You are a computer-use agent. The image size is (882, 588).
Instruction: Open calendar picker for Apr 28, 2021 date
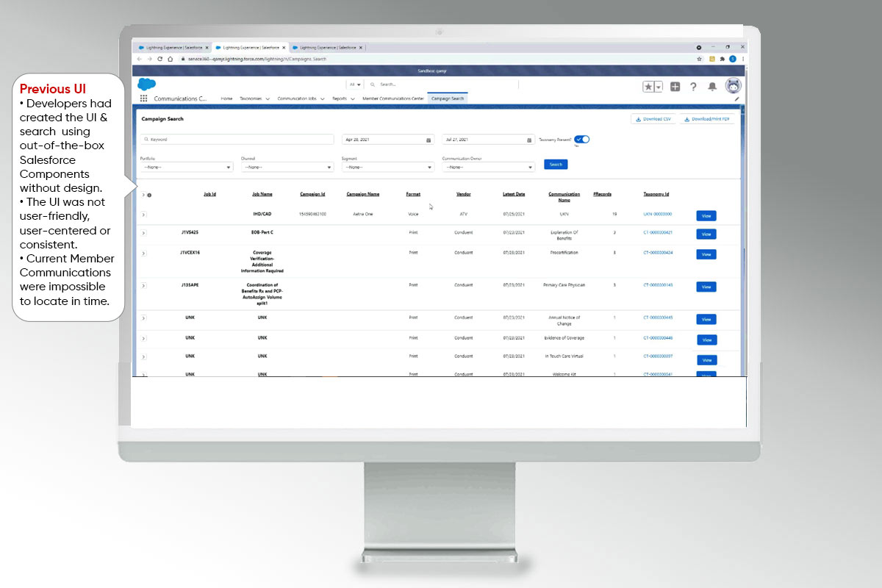tap(429, 140)
